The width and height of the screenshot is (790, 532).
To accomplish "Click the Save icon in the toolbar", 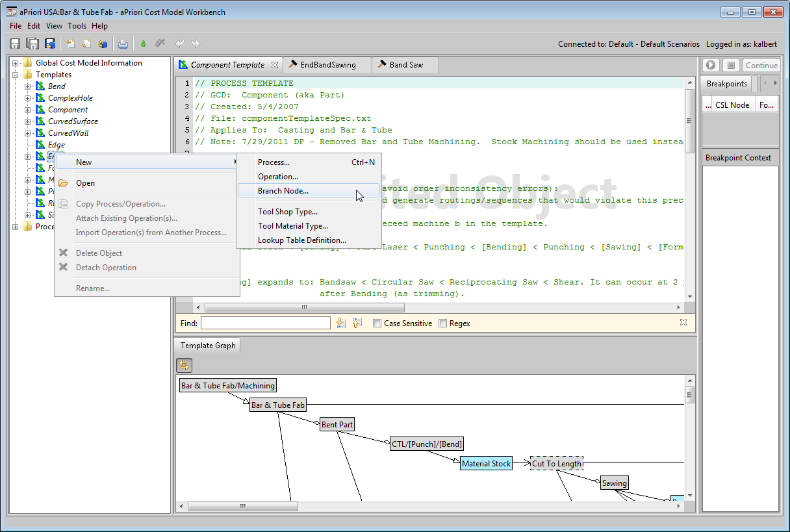I will click(x=14, y=44).
